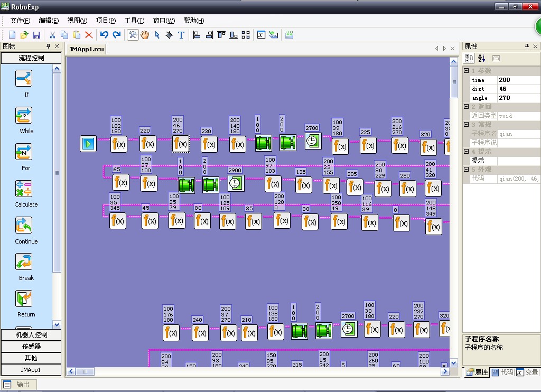This screenshot has width=541, height=392.
Task: Toggle auto-hide pin on 图标 panel
Action: click(48, 46)
